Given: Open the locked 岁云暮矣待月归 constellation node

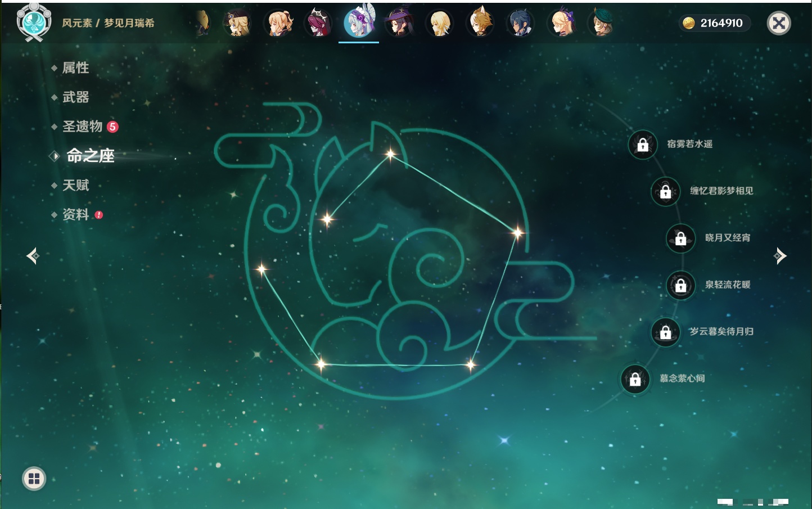Looking at the screenshot, I should (665, 332).
